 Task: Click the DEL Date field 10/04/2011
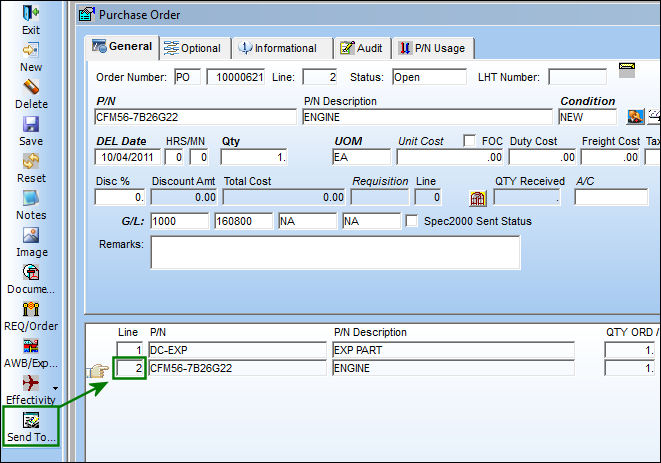[127, 157]
